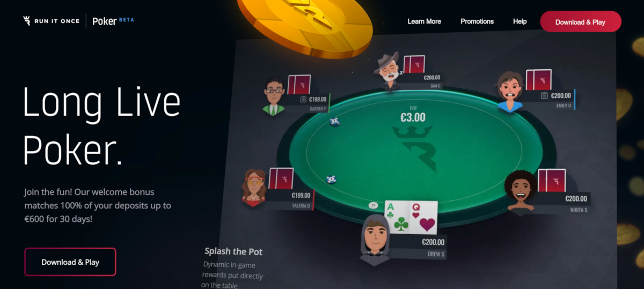
Task: Click the Run It Once crown logo
Action: [x=27, y=21]
